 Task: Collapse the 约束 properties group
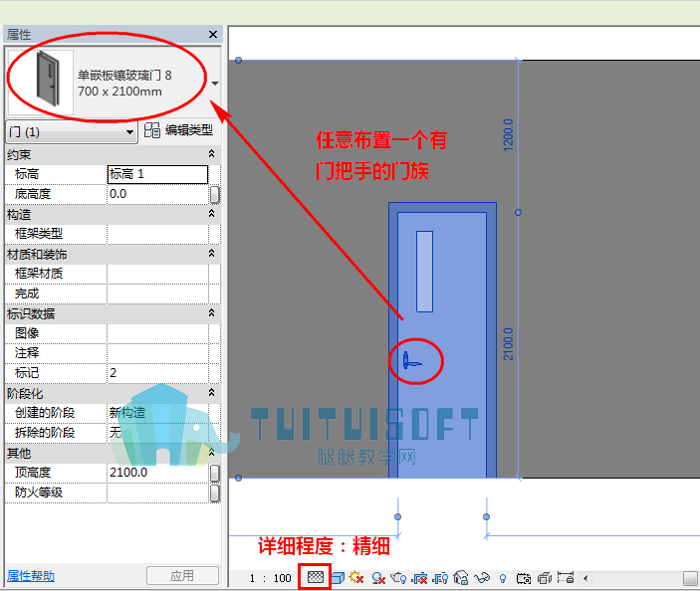[212, 154]
